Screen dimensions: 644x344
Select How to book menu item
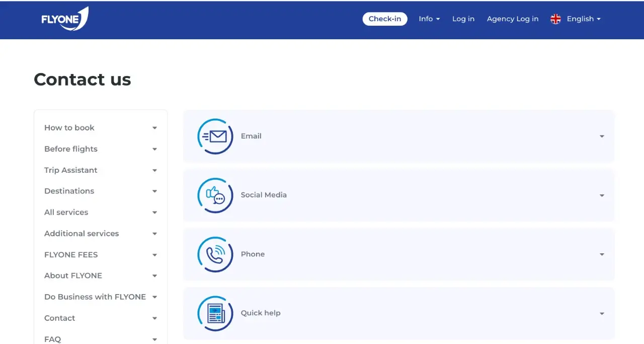(x=69, y=128)
